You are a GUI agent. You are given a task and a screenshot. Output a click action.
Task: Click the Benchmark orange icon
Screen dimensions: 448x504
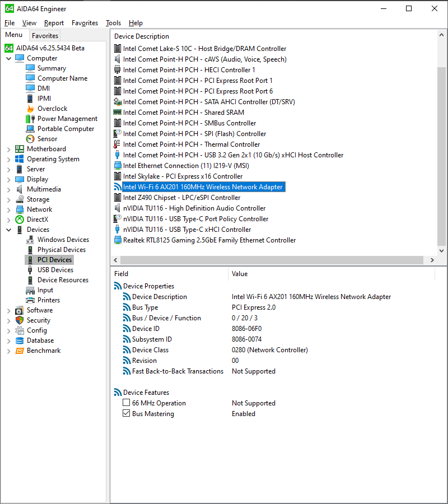click(20, 351)
